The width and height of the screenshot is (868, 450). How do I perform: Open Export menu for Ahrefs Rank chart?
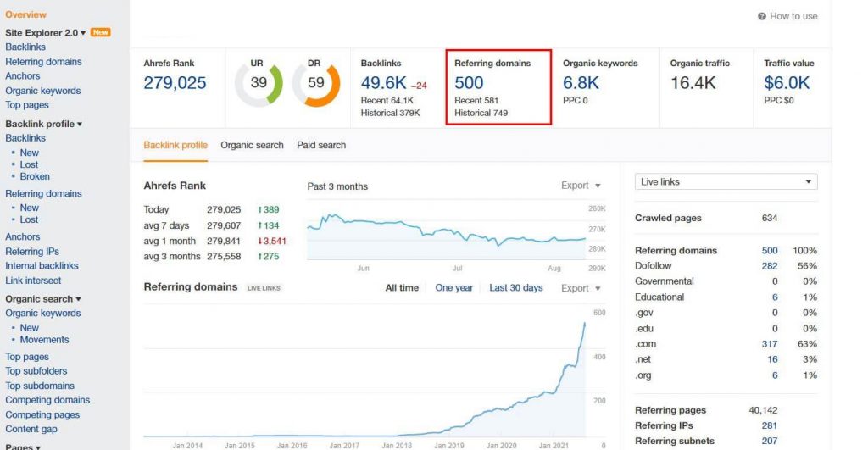[581, 186]
